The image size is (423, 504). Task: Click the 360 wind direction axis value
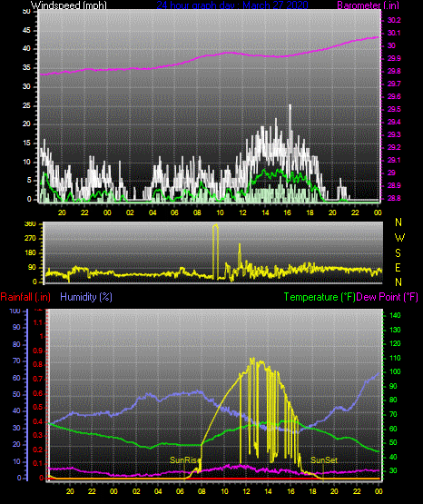pos(30,224)
